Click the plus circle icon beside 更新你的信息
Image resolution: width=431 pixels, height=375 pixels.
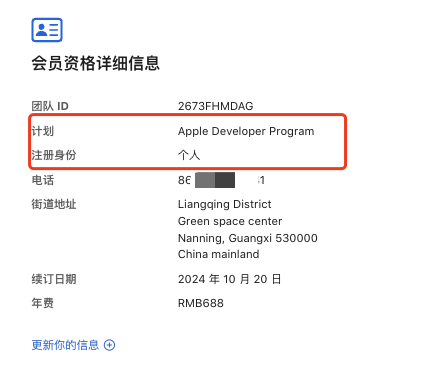109,345
